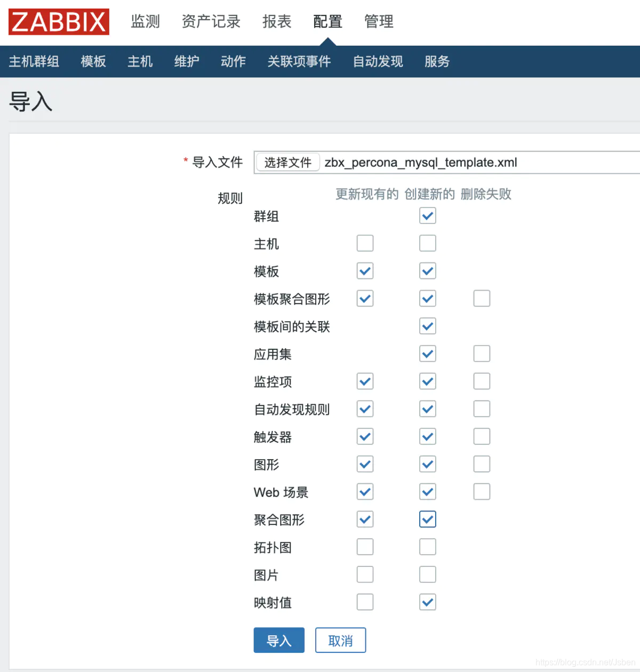Switch to the 报表 section
The width and height of the screenshot is (640, 672).
pos(276,21)
